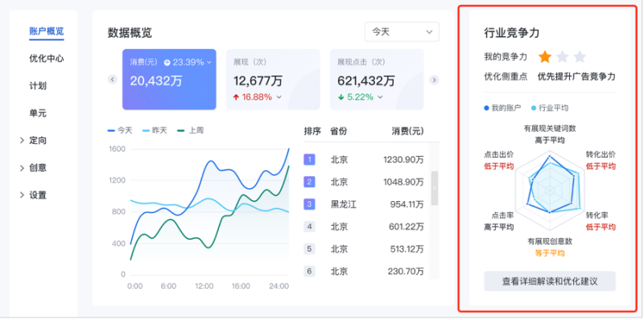The width and height of the screenshot is (644, 320).
Task: Open 账户概览 in the sidebar
Action: point(47,31)
